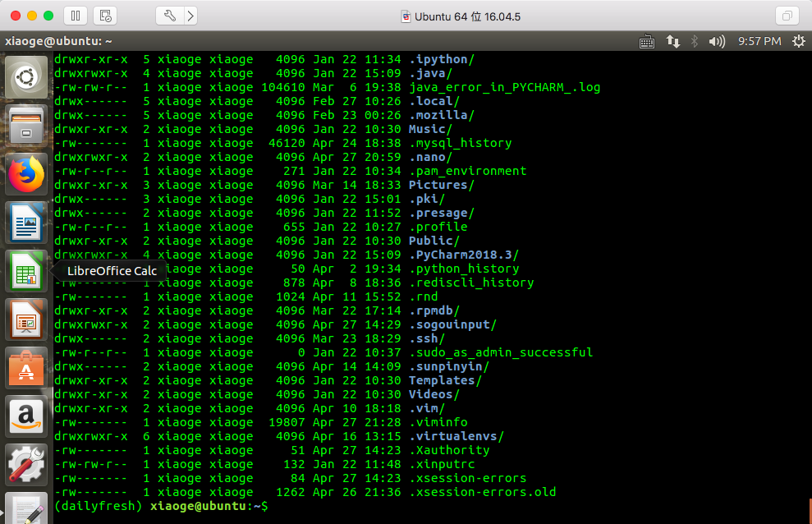Click the 46120 file size value
This screenshot has width=812, height=524.
coord(287,144)
